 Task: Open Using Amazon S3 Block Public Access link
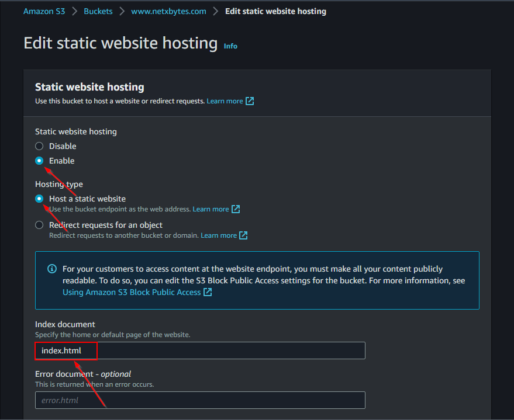coord(132,292)
